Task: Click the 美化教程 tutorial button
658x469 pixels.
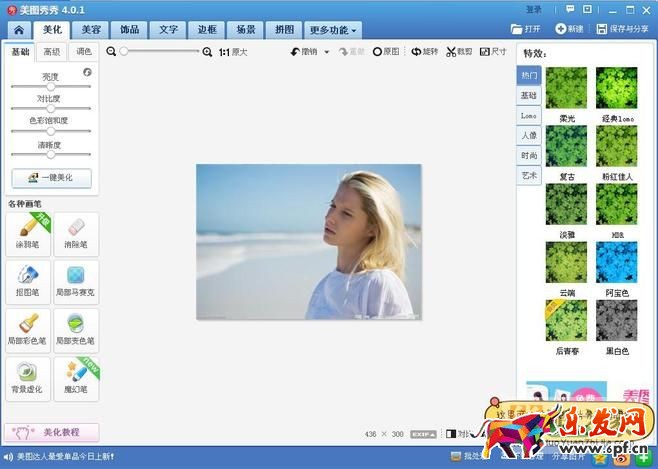Action: [x=52, y=432]
